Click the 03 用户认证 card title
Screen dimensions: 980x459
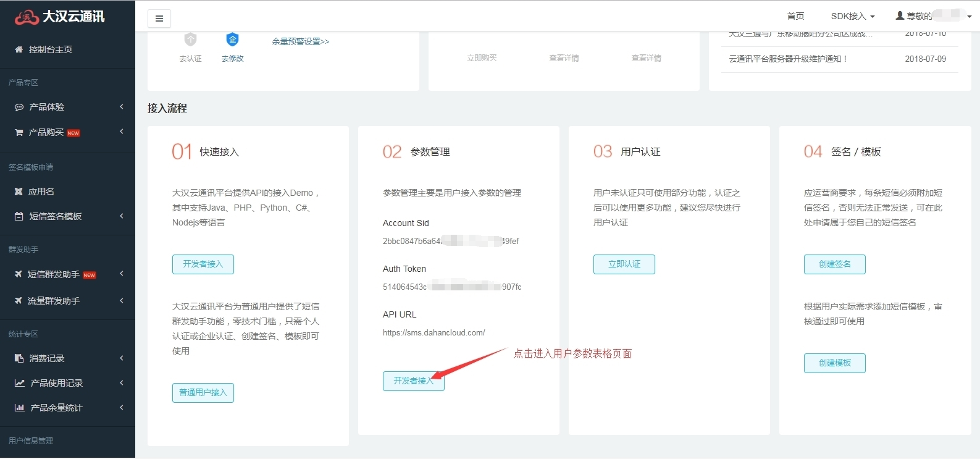coord(627,151)
